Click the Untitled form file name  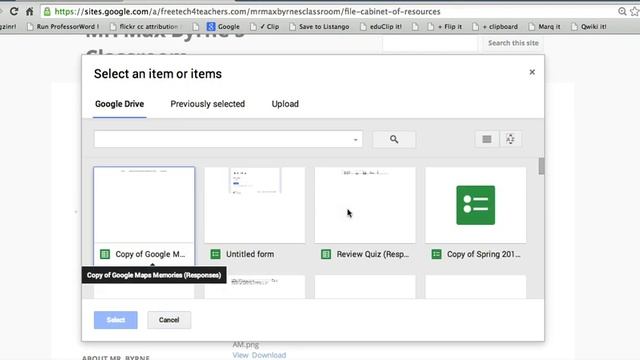pos(250,254)
